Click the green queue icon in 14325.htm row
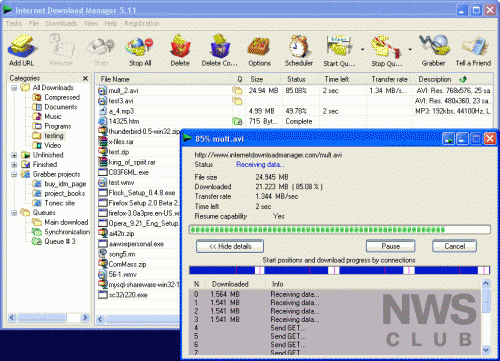The width and height of the screenshot is (500, 361). click(237, 122)
